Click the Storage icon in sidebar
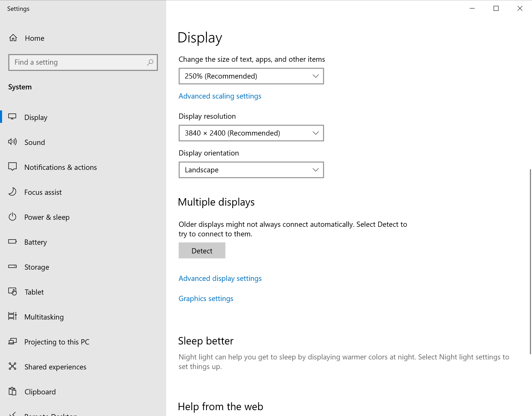 click(x=13, y=266)
